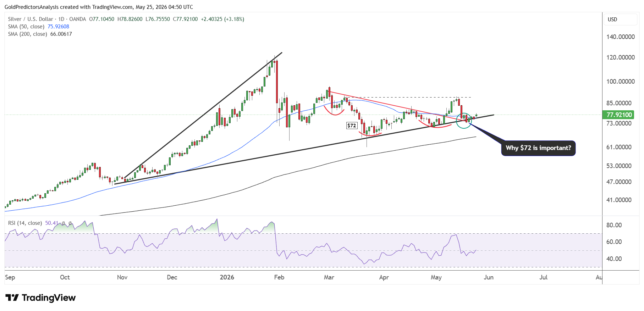Click the SMA 50 value 75.92608
This screenshot has height=311, width=644.
pos(58,27)
